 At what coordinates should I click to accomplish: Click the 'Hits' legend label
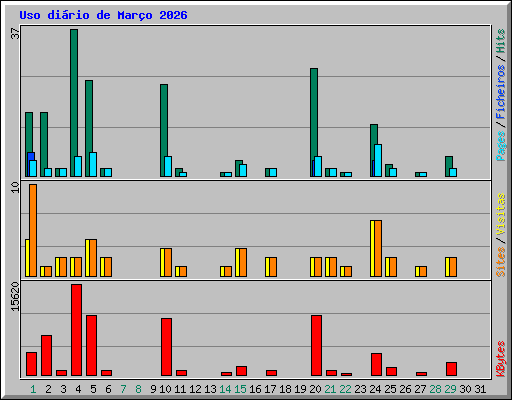tap(500, 41)
